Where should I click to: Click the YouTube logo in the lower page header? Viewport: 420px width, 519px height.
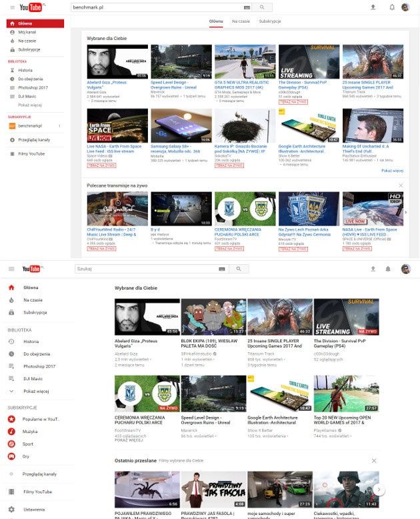(x=31, y=268)
